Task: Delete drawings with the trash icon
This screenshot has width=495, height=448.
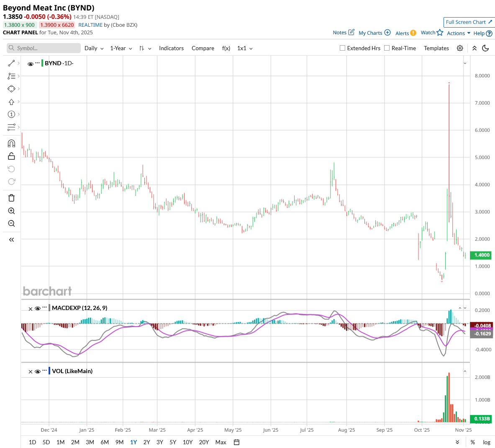Action: coord(11,198)
